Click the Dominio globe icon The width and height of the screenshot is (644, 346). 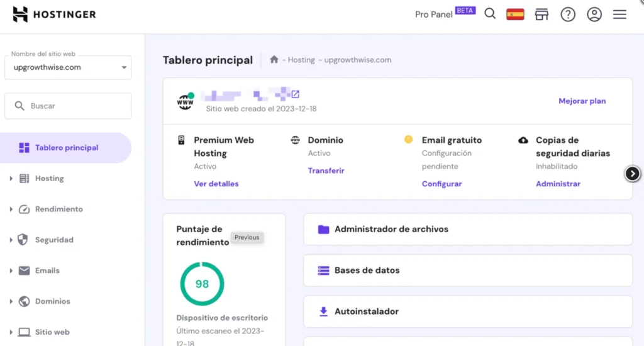(x=296, y=140)
